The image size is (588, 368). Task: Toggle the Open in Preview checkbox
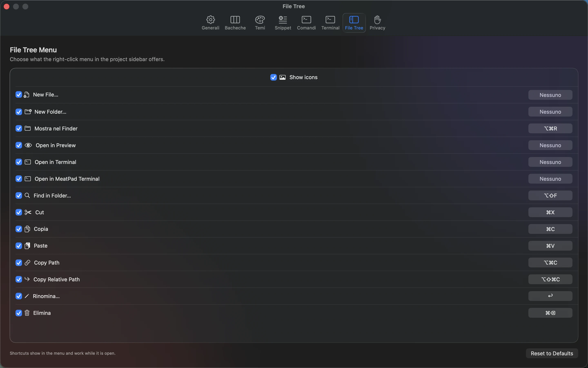pyautogui.click(x=19, y=145)
